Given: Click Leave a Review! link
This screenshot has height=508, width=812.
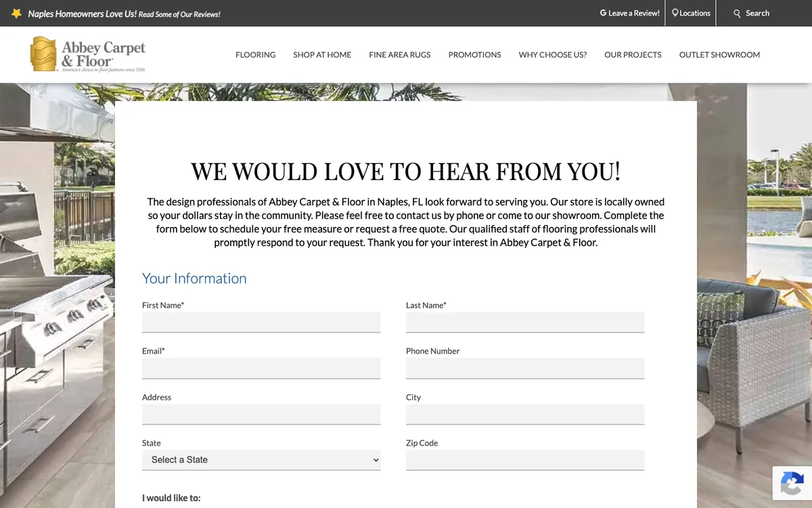Looking at the screenshot, I should pos(634,13).
